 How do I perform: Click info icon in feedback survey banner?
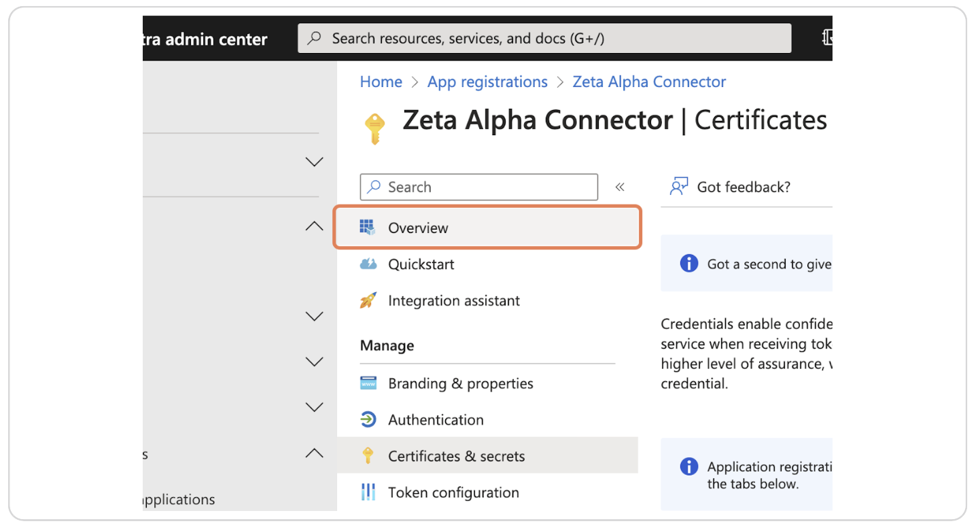[689, 264]
